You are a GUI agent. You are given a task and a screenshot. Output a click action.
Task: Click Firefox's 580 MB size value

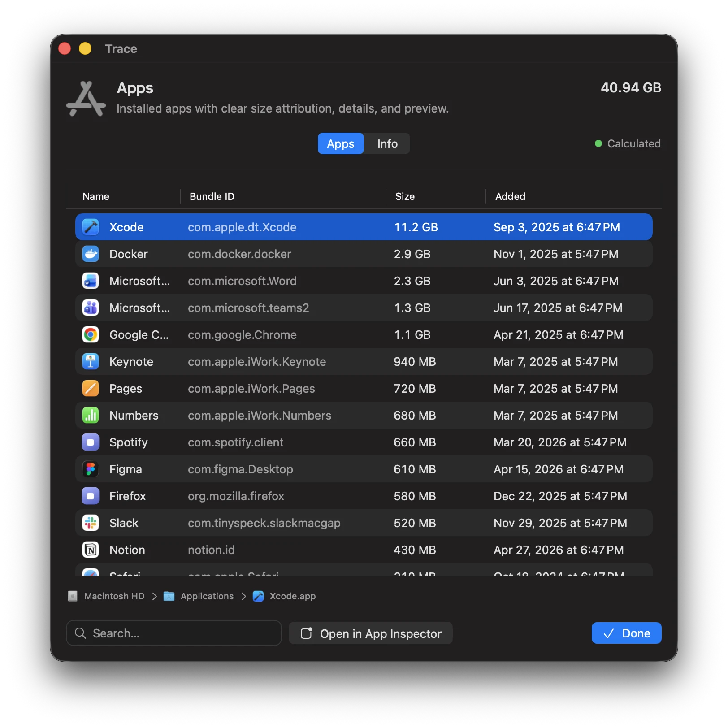415,496
